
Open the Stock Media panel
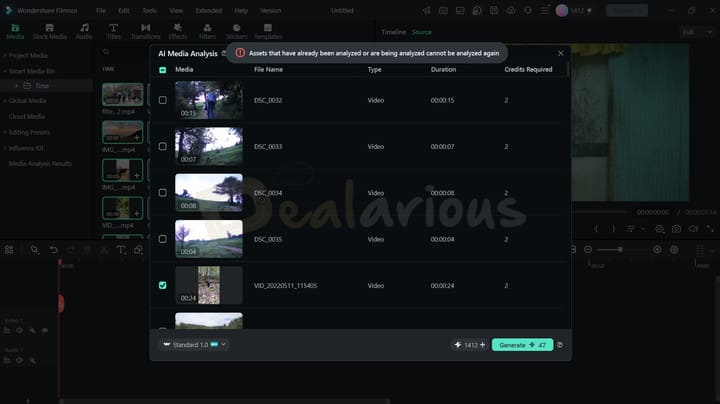click(x=50, y=32)
